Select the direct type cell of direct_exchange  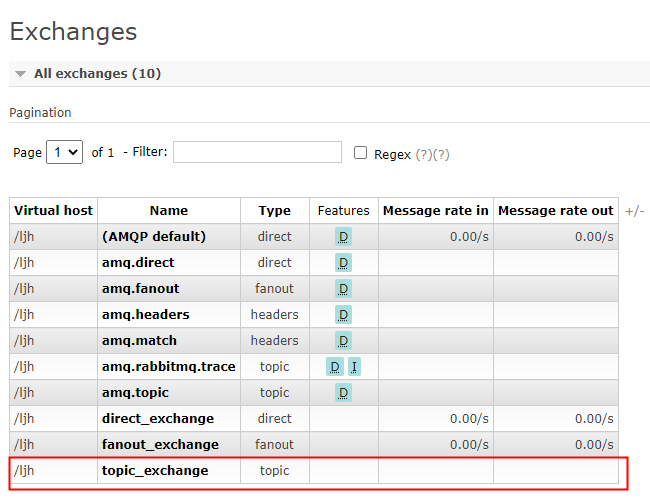pos(274,419)
